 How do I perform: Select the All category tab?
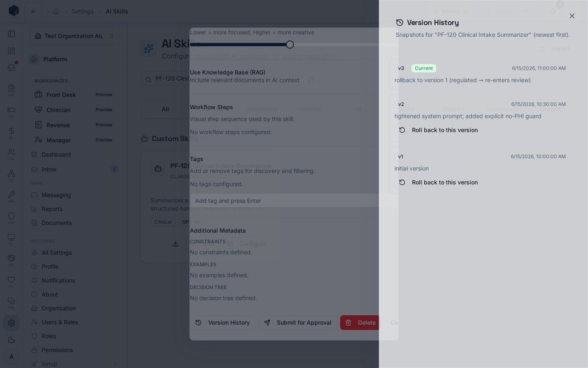click(165, 109)
